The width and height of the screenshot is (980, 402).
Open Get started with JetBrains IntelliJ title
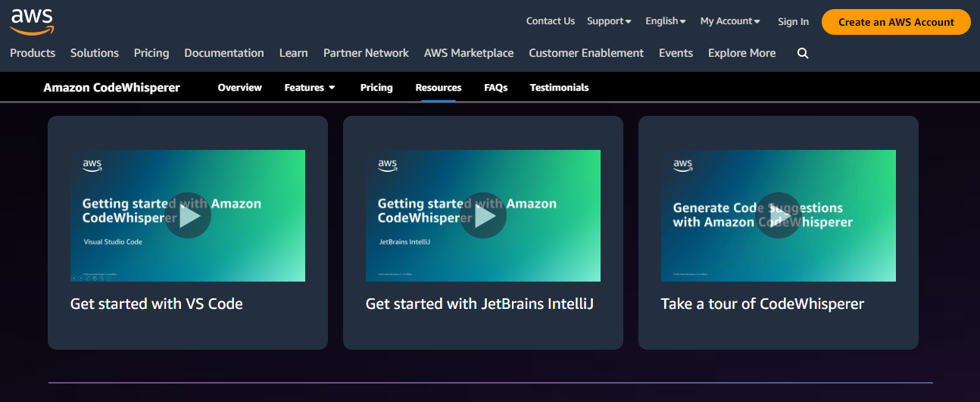[479, 304]
